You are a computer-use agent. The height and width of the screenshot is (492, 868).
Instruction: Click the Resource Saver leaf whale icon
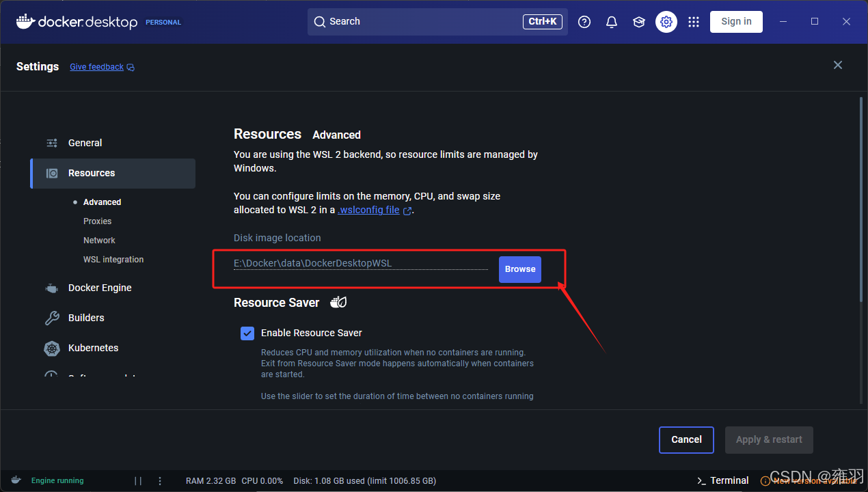pos(338,302)
